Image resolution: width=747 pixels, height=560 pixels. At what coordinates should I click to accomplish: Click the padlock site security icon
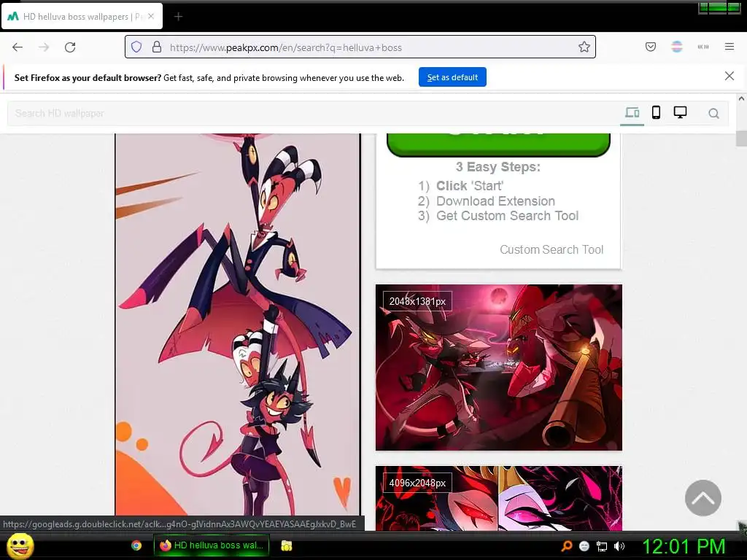[157, 47]
